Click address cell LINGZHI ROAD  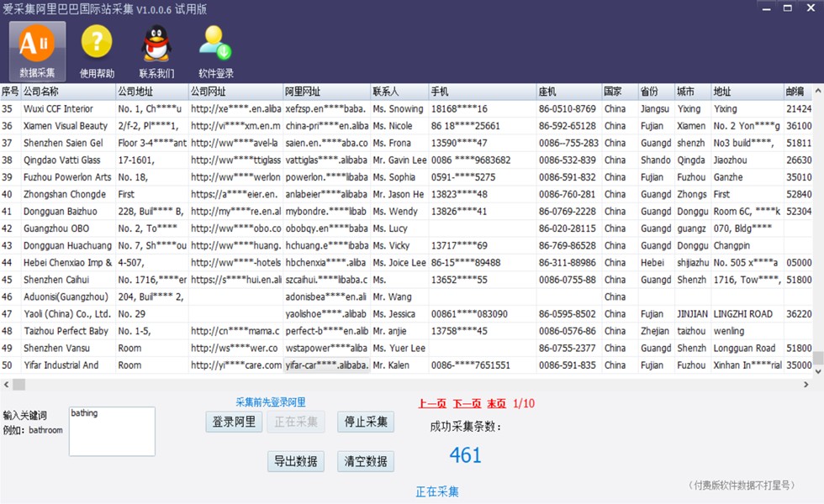(x=747, y=314)
